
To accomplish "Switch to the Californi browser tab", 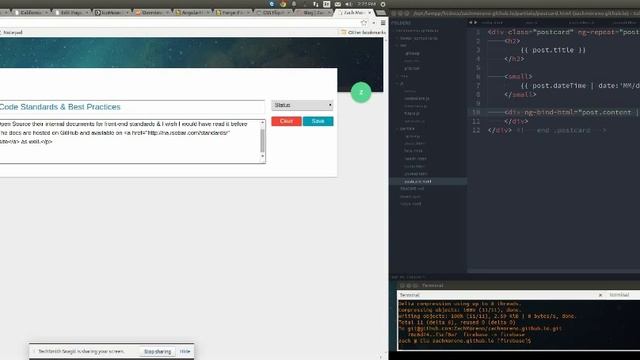I will (31, 13).
